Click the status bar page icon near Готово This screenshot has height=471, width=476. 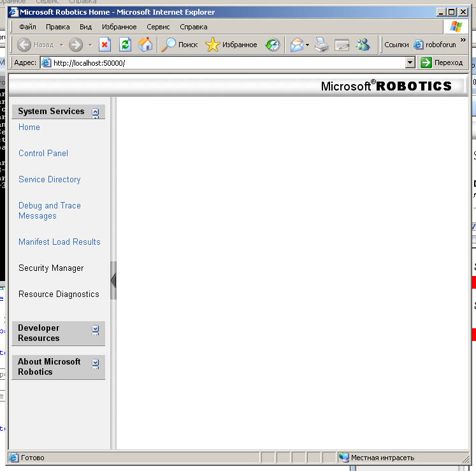click(13, 458)
